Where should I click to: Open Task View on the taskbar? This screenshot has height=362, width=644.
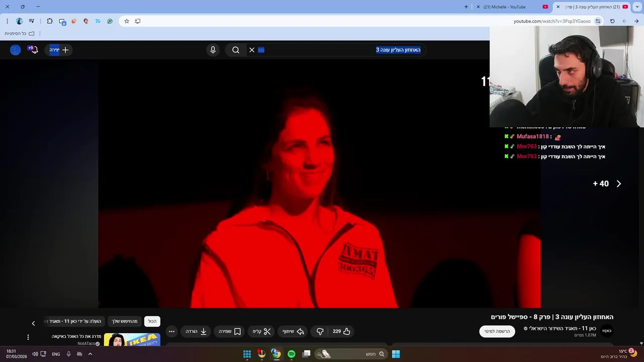(306, 354)
